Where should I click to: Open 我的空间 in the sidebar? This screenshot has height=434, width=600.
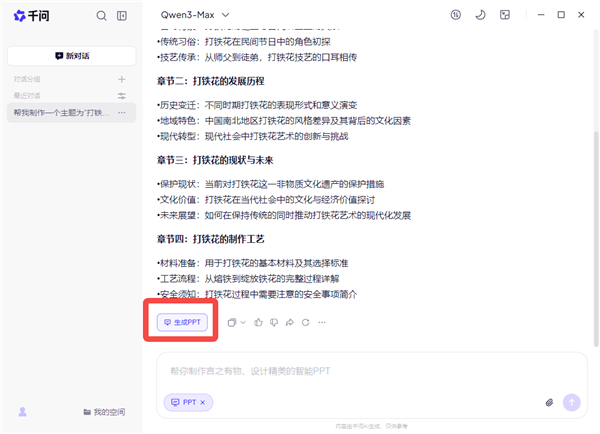[x=103, y=412]
